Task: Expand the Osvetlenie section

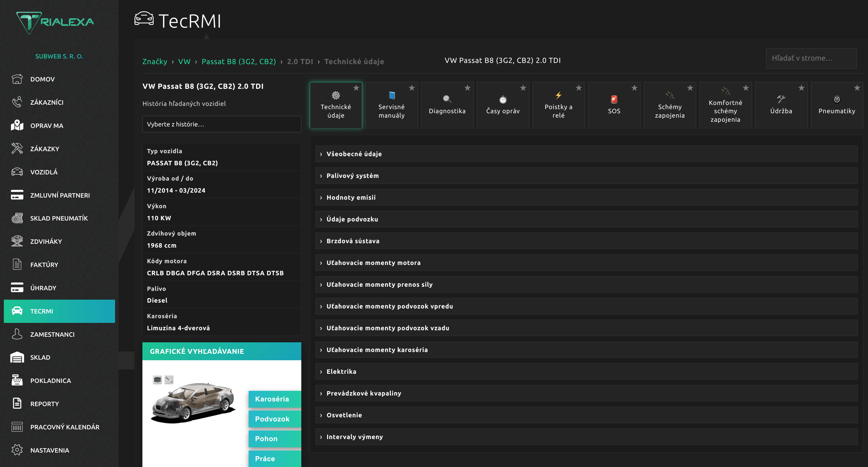Action: (586, 415)
